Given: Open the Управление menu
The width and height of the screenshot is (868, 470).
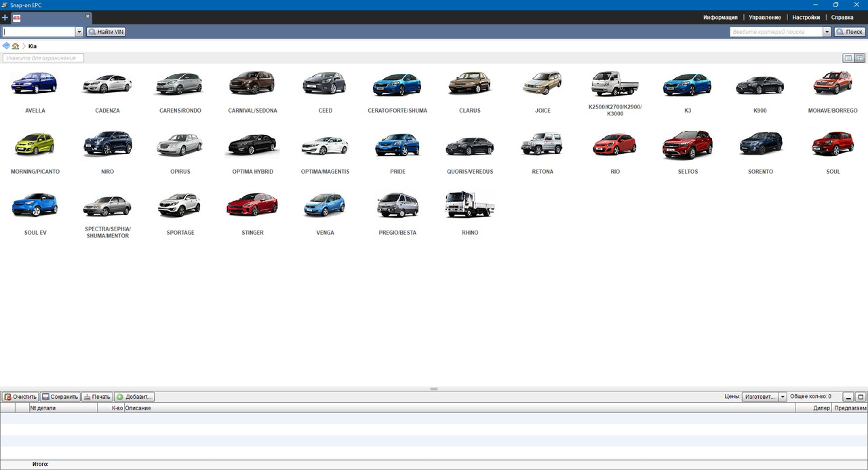Looking at the screenshot, I should tap(765, 18).
